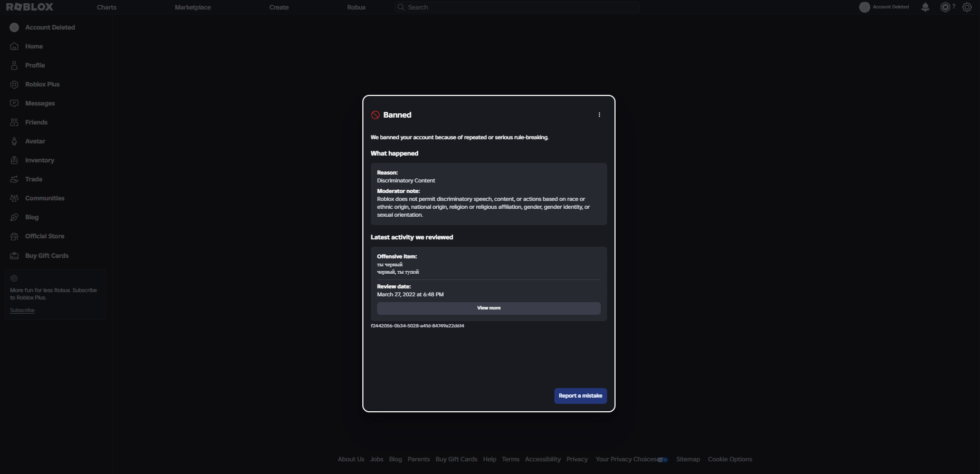Open Buy Gift Cards footer link

(456, 459)
